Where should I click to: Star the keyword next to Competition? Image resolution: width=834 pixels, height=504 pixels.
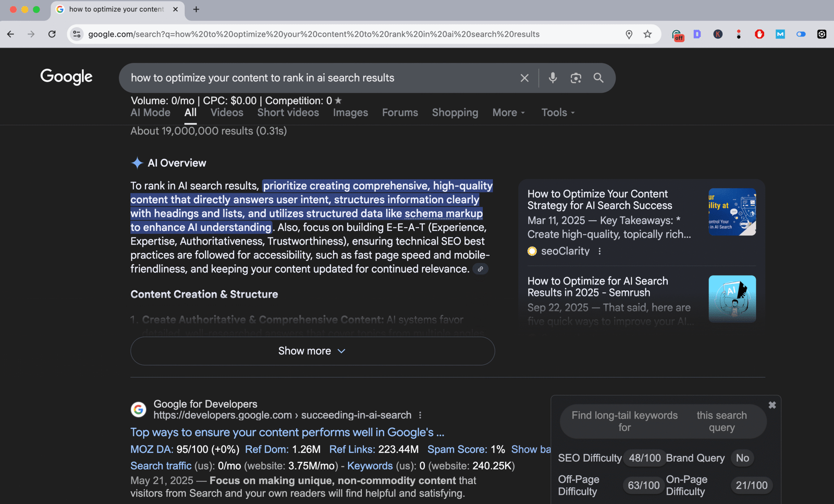point(338,101)
